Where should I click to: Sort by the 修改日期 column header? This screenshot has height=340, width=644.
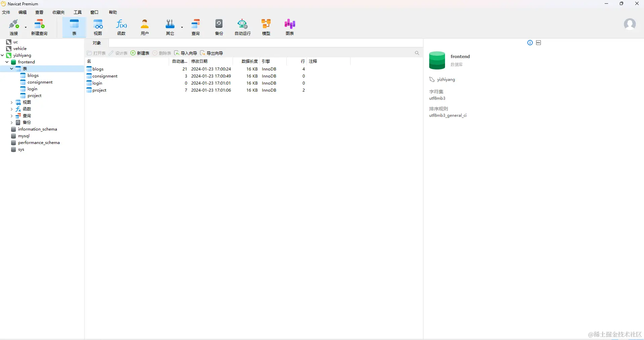pyautogui.click(x=211, y=61)
